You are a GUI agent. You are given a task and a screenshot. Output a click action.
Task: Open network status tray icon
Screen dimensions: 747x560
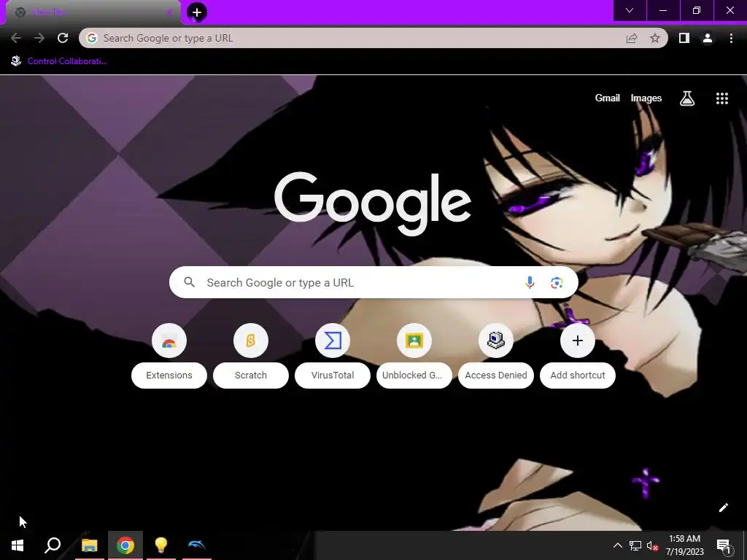click(635, 545)
